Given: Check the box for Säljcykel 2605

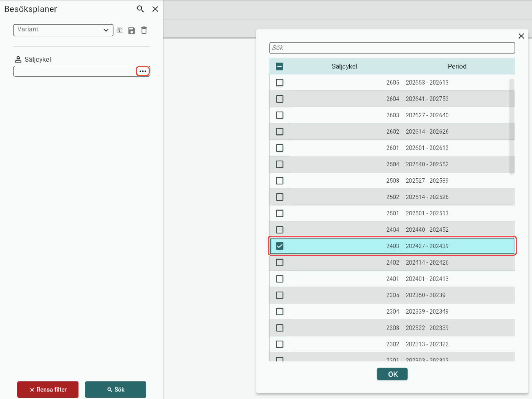Looking at the screenshot, I should (x=279, y=83).
